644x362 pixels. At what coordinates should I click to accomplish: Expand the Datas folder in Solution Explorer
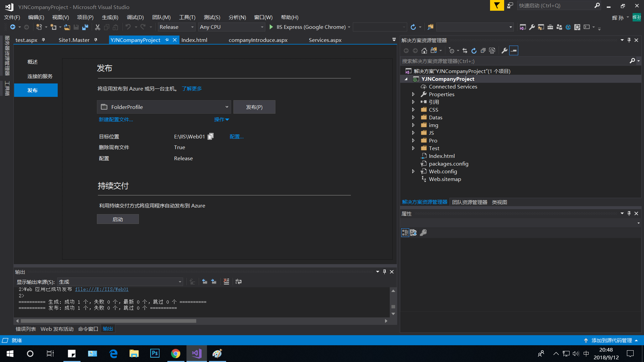point(413,118)
